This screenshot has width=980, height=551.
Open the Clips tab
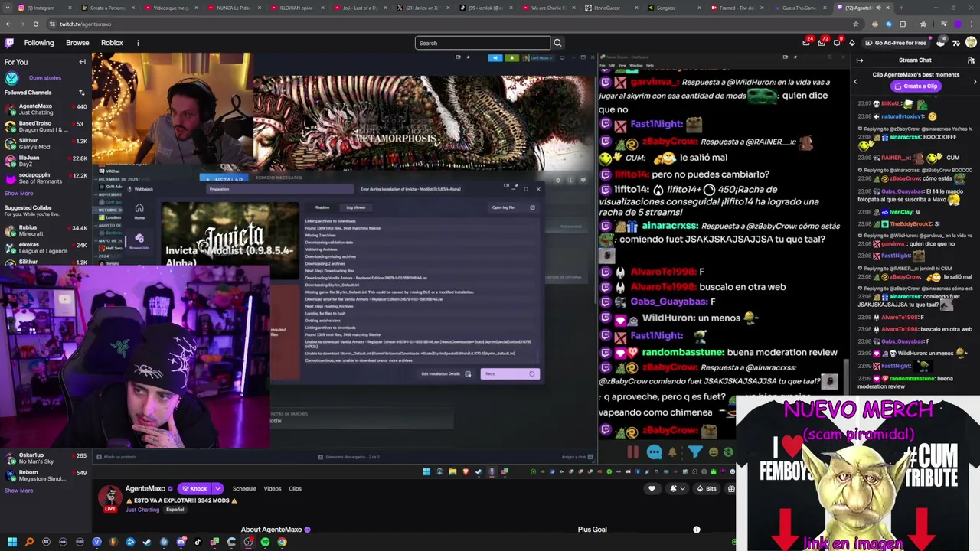tap(295, 488)
